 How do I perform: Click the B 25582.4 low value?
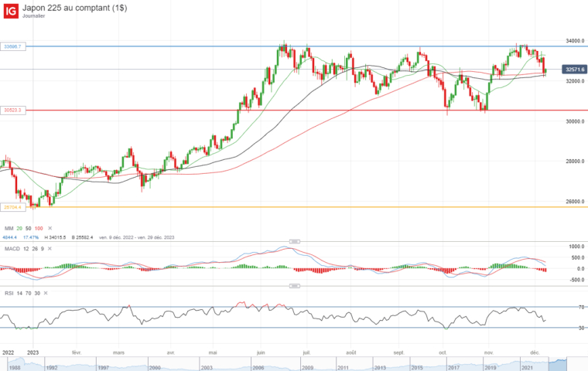coord(82,237)
